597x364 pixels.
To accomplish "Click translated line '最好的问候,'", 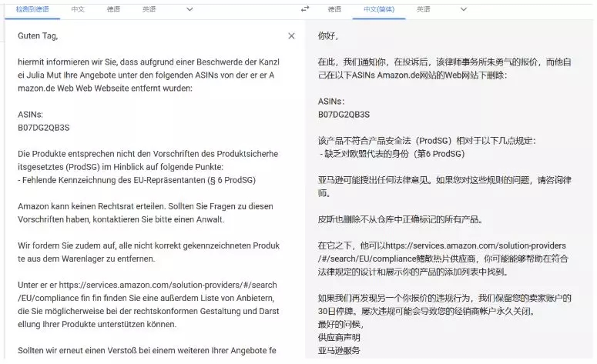I will [x=340, y=324].
